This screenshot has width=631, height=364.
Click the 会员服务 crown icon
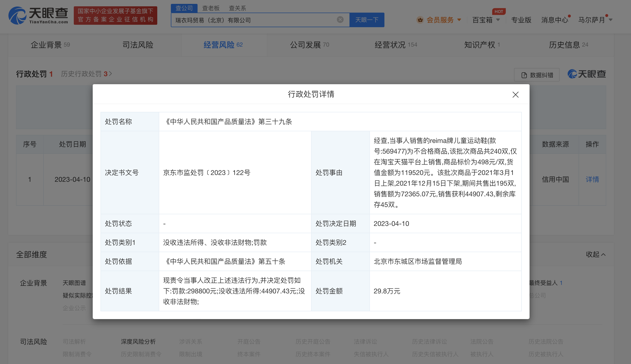(x=420, y=20)
